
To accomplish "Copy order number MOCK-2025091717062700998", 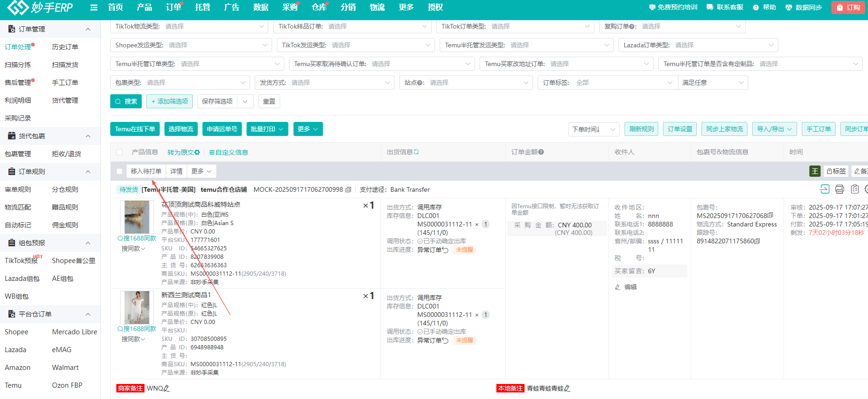I will click(348, 190).
